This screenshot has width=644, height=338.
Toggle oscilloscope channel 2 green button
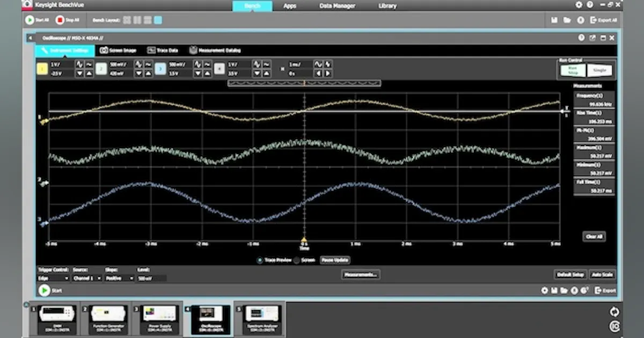pyautogui.click(x=101, y=69)
